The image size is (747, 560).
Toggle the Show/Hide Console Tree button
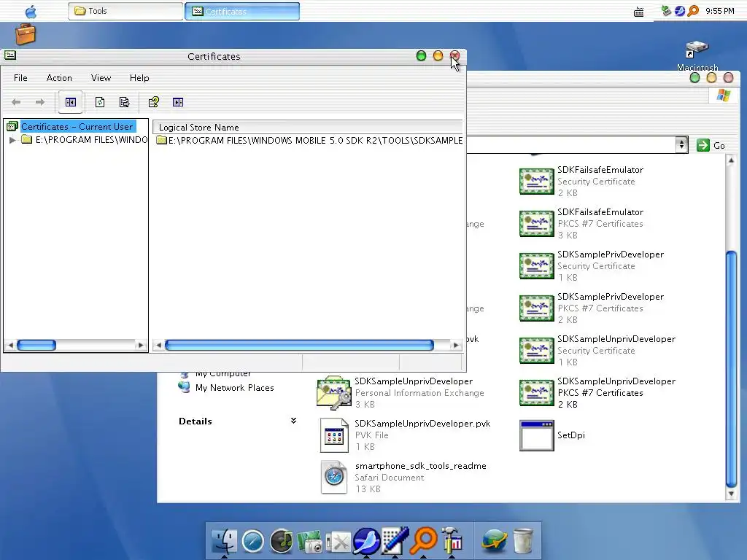click(71, 102)
